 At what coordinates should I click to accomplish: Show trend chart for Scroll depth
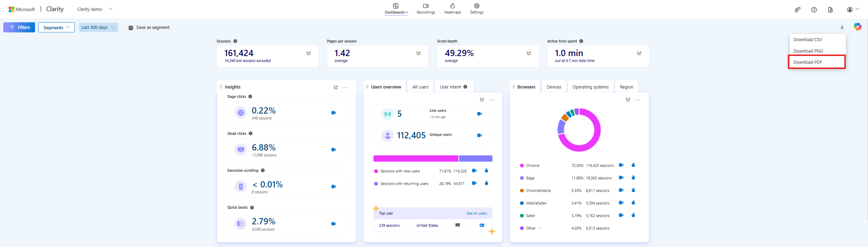[529, 53]
